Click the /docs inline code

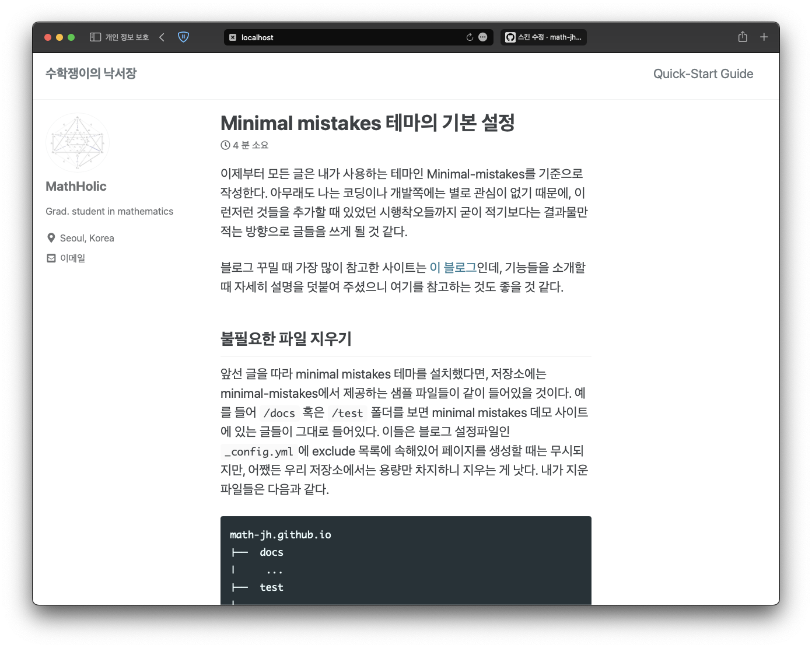[279, 413]
